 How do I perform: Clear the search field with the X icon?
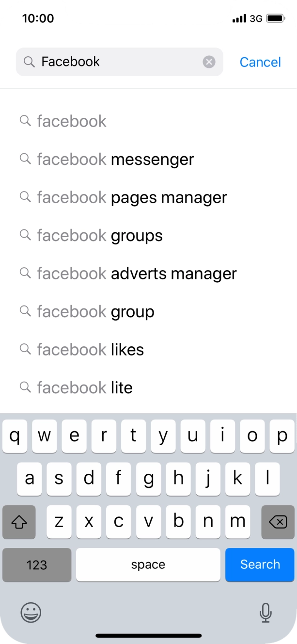pyautogui.click(x=209, y=61)
